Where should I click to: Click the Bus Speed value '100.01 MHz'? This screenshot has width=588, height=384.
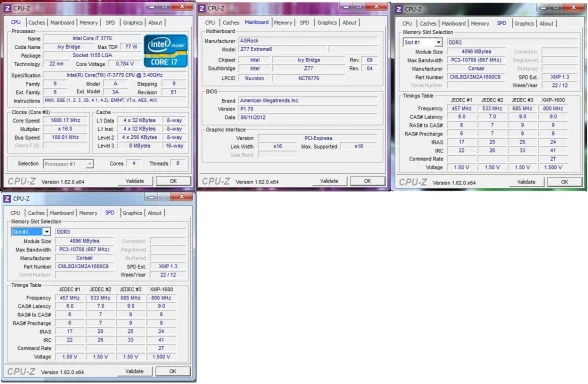tap(65, 137)
